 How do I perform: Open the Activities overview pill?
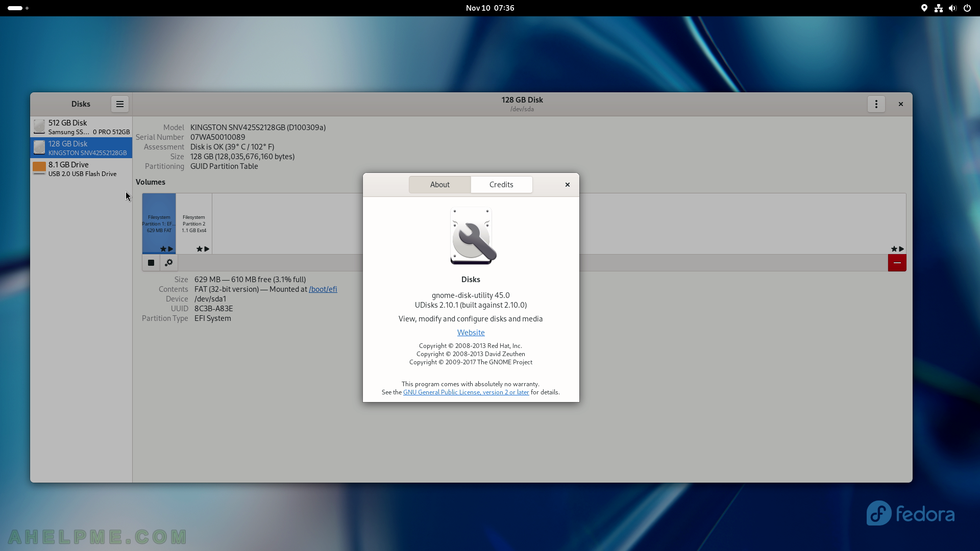(18, 8)
